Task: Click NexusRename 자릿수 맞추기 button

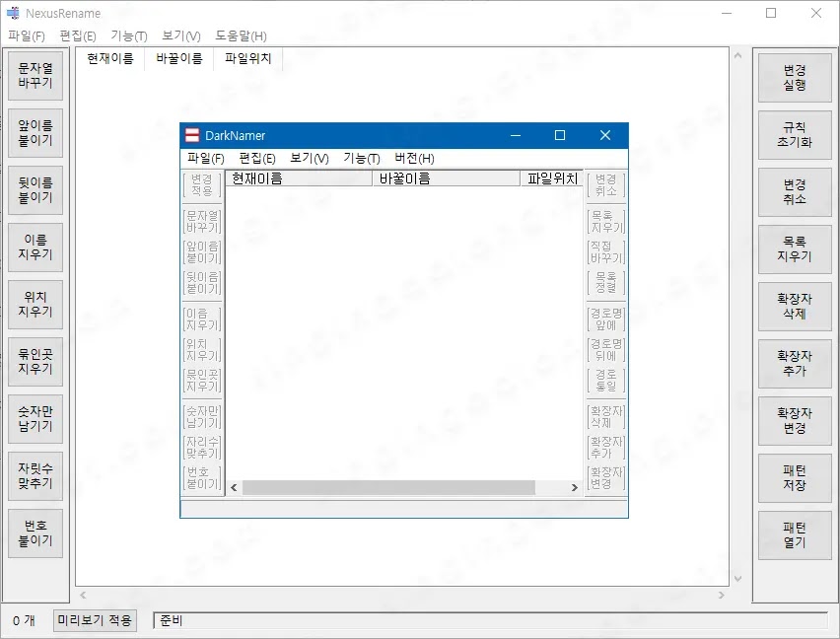Action: click(x=35, y=475)
